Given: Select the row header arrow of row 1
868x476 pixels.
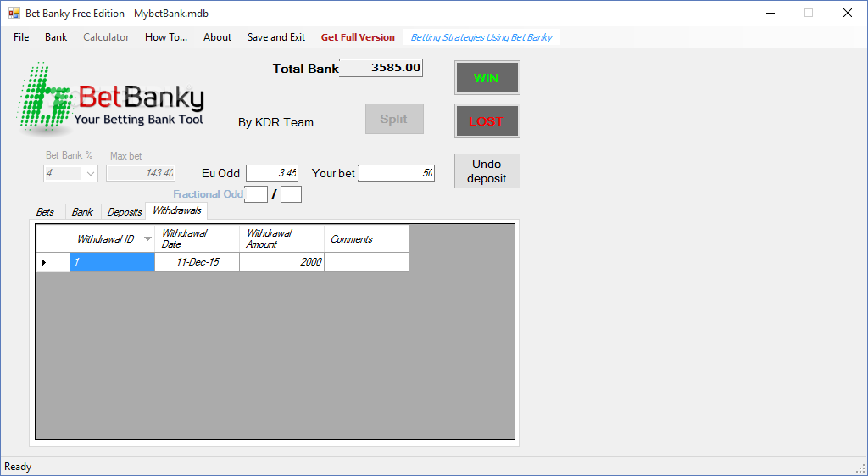Looking at the screenshot, I should tap(53, 262).
